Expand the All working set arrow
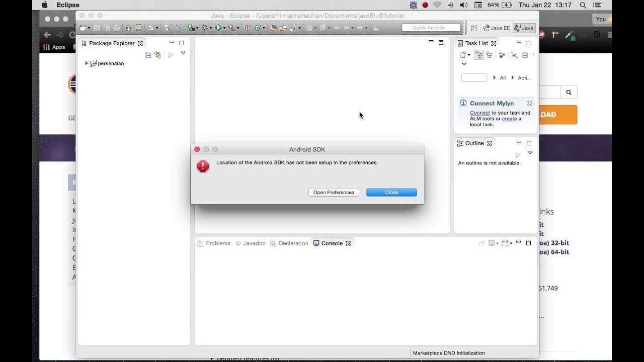Image resolution: width=644 pixels, height=362 pixels. click(x=495, y=78)
